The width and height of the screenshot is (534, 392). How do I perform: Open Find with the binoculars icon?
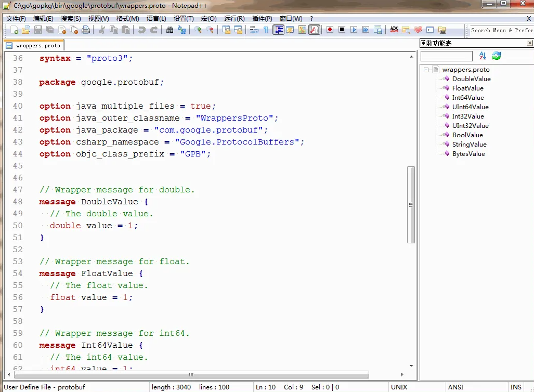[x=170, y=30]
